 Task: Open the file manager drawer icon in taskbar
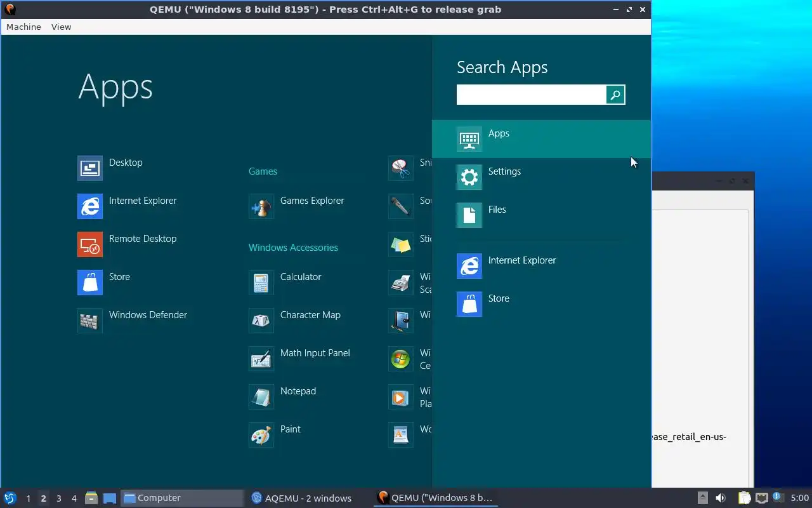91,498
